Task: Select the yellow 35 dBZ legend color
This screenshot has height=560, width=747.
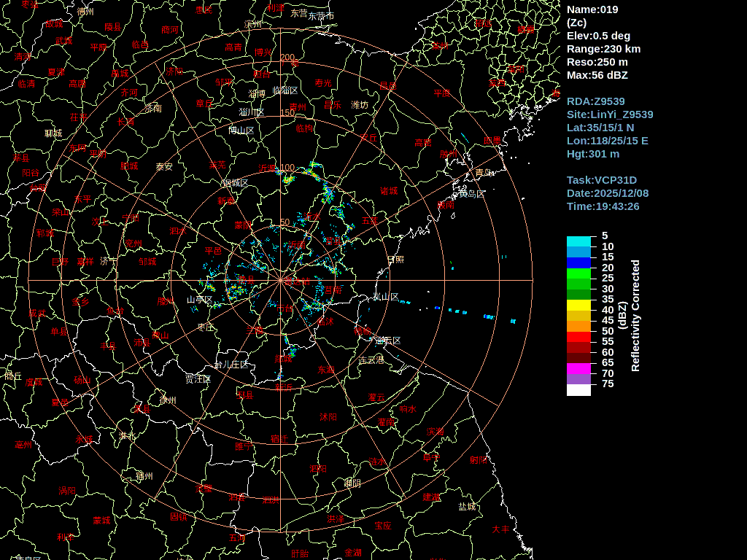Action: point(578,305)
